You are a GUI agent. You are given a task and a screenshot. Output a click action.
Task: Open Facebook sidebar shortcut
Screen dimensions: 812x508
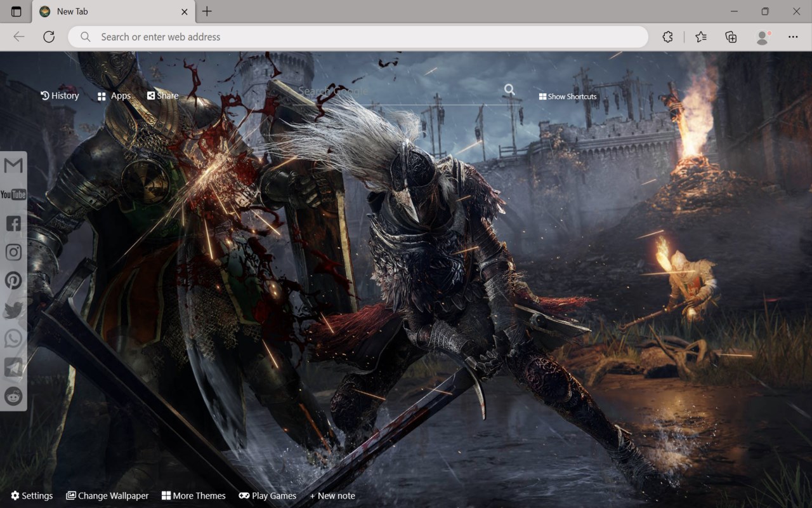13,224
